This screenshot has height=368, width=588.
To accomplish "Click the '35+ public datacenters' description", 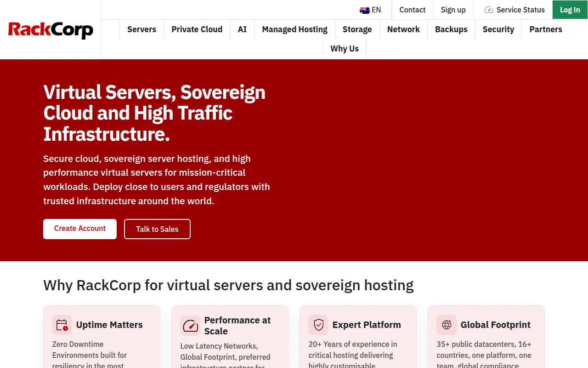I will (x=484, y=354).
